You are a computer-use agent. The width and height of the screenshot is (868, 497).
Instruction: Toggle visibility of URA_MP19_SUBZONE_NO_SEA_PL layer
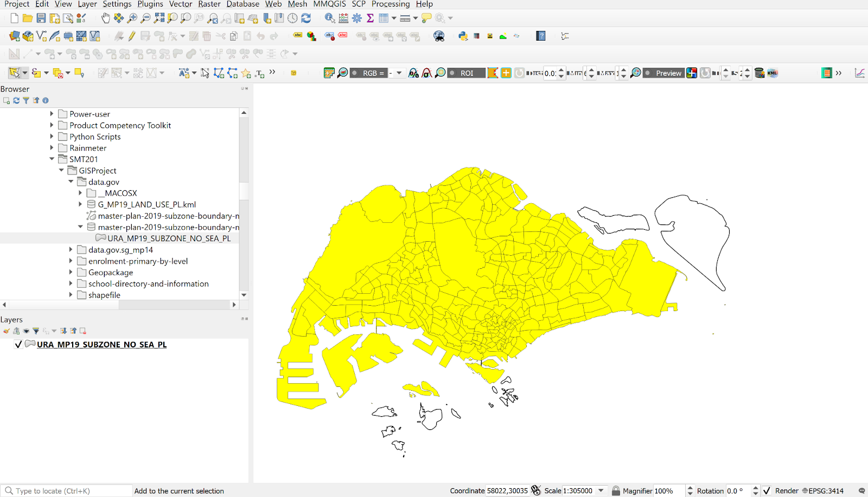click(18, 345)
